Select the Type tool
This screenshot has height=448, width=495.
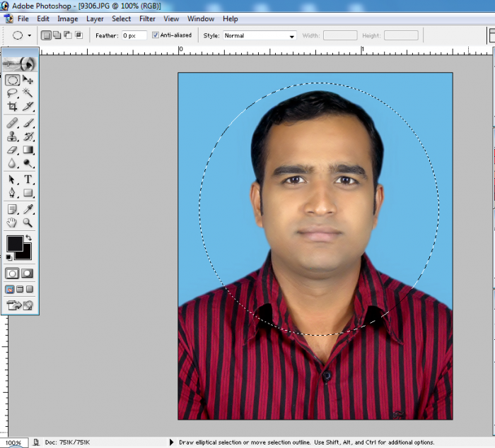point(28,179)
